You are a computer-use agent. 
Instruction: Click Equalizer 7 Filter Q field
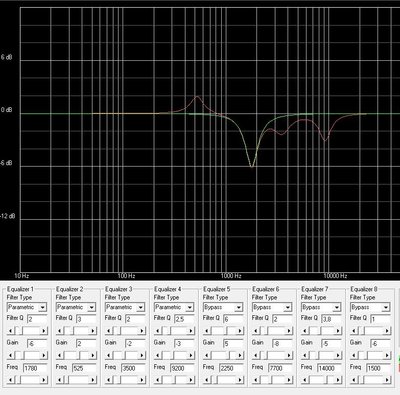tap(331, 319)
